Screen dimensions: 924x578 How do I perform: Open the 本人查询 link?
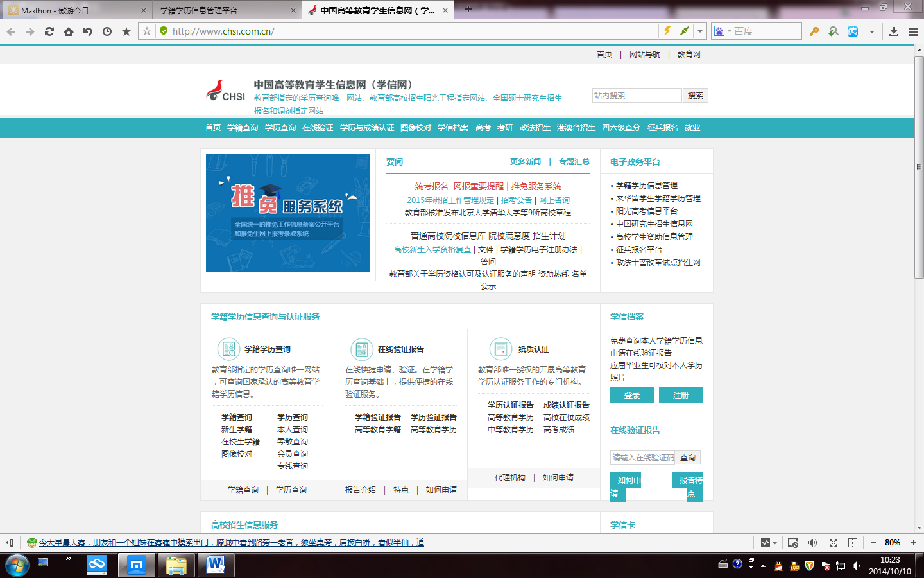pyautogui.click(x=293, y=430)
